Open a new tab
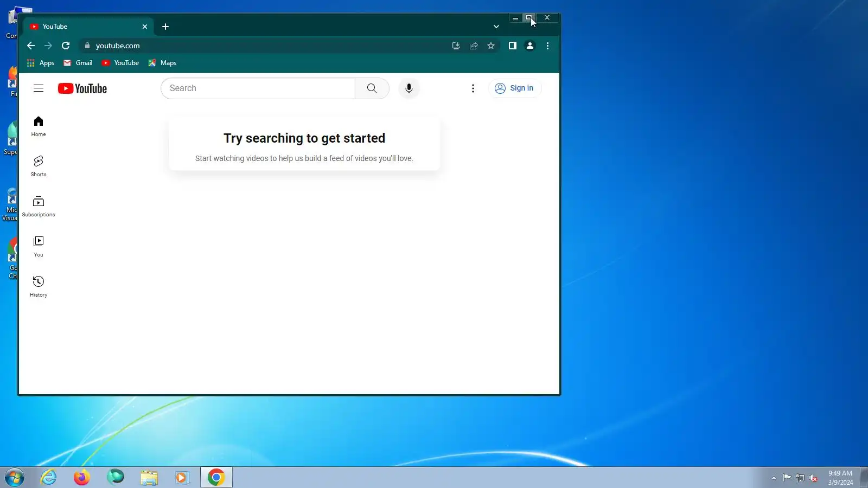This screenshot has width=868, height=488. point(165,27)
